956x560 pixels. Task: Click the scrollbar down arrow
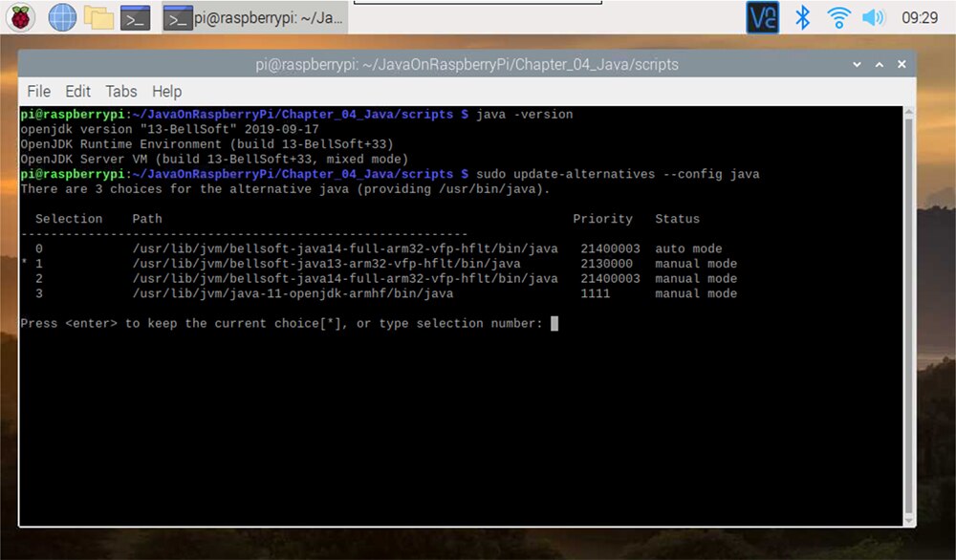pyautogui.click(x=909, y=521)
